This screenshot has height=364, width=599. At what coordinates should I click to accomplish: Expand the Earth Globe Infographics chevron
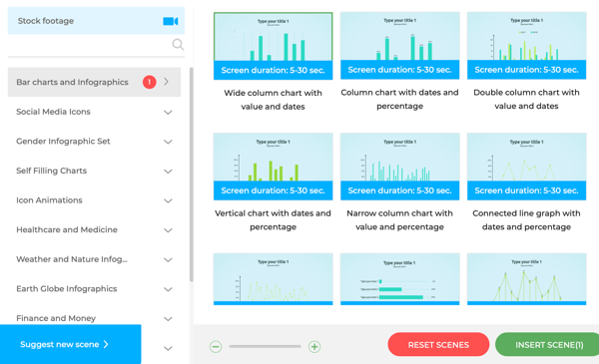coord(168,289)
